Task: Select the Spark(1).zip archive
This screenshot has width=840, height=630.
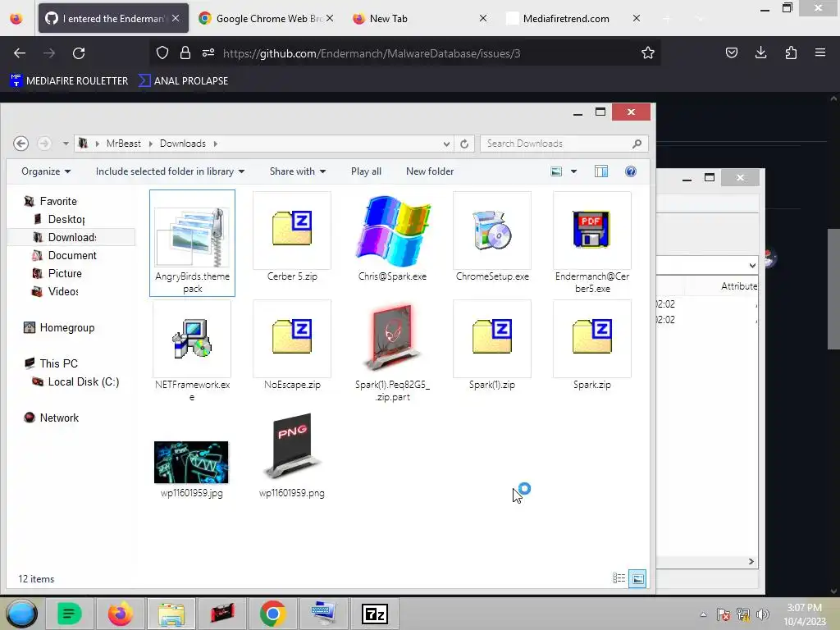Action: 492,345
